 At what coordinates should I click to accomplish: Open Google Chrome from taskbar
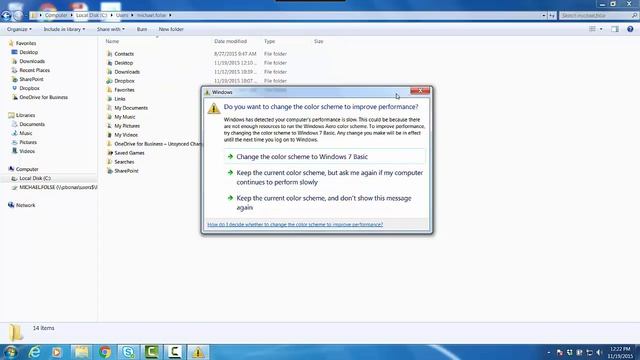click(x=105, y=352)
